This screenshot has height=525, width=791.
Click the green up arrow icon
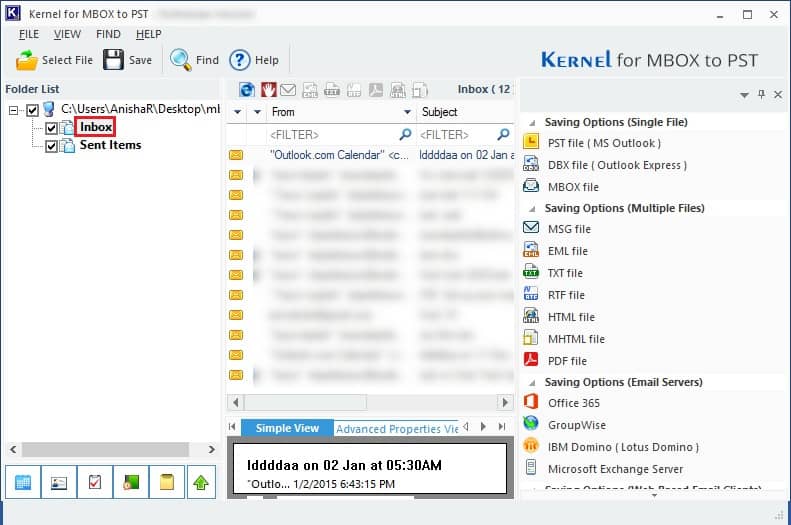(x=201, y=482)
